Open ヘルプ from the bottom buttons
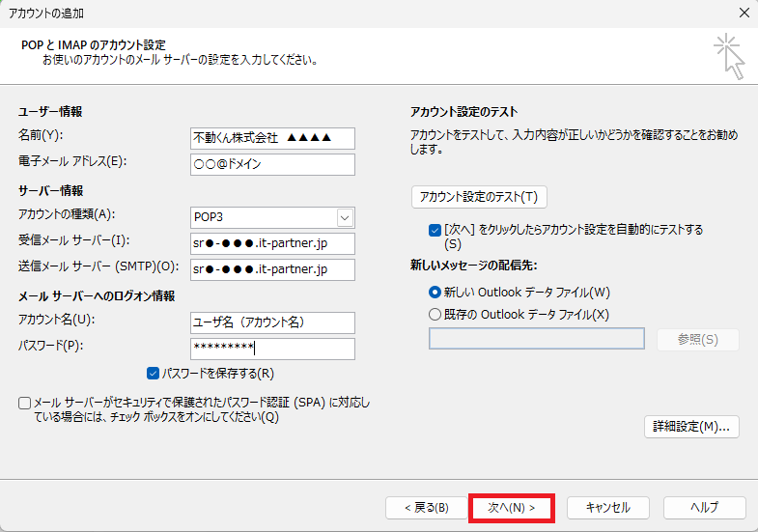This screenshot has width=758, height=532. 704,507
